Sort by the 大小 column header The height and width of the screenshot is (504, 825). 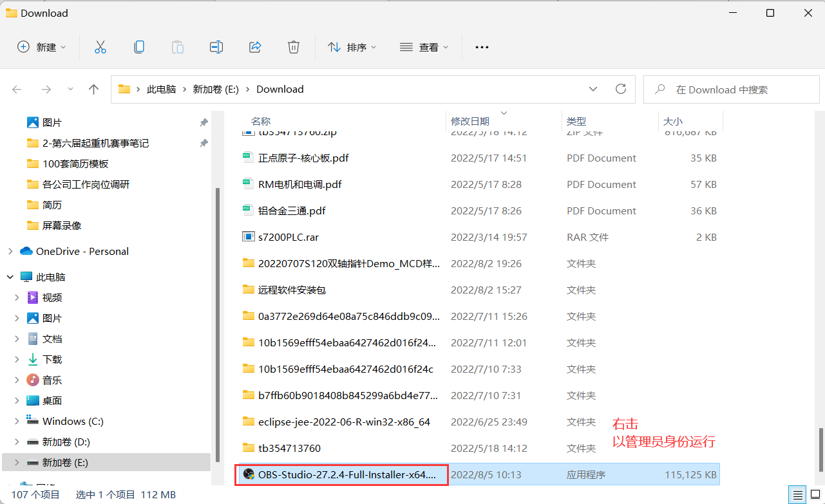673,121
